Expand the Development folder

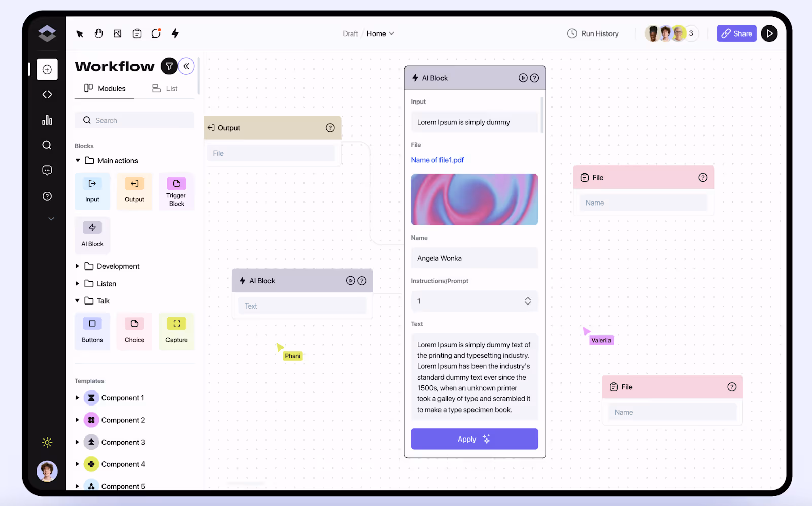[77, 266]
